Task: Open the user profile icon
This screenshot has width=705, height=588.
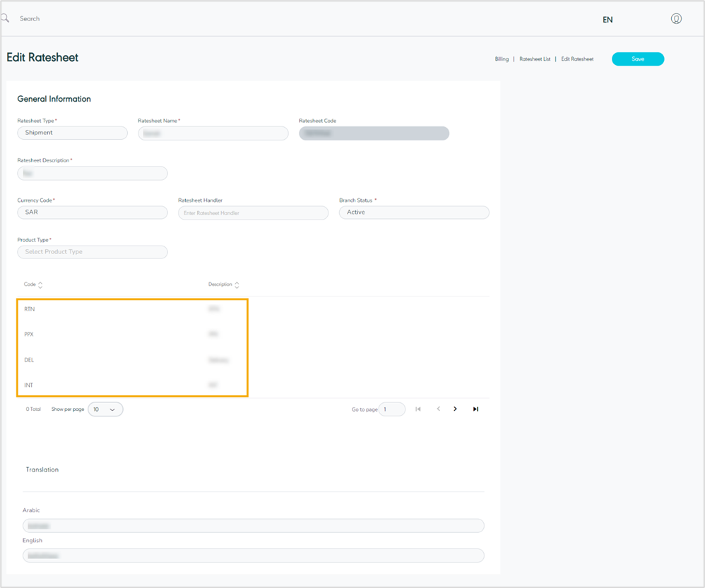Action: point(676,19)
